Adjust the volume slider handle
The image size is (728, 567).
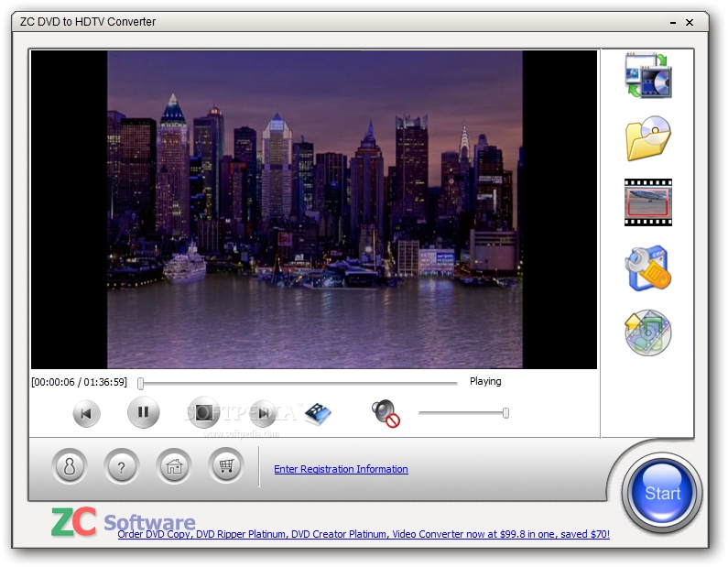click(505, 413)
